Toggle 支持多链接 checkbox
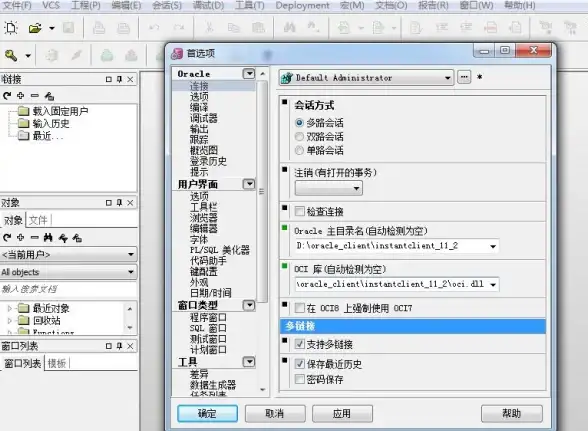588x431 pixels. (x=300, y=344)
